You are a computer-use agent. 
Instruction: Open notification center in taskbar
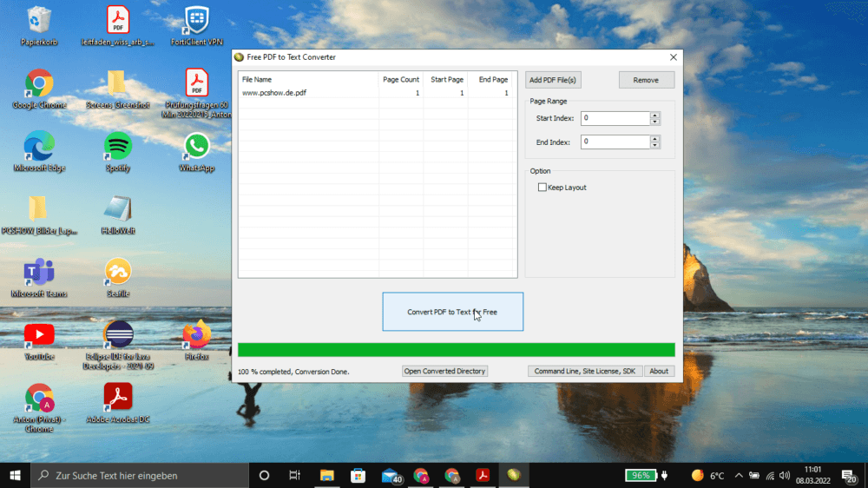(x=849, y=475)
